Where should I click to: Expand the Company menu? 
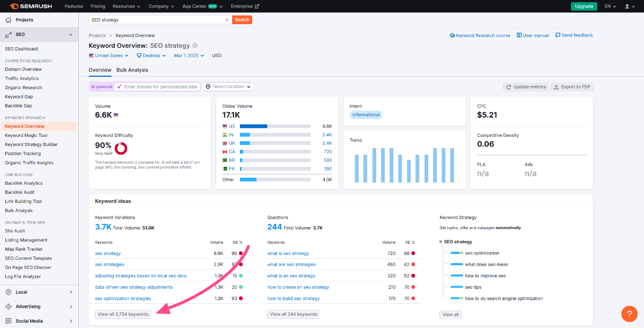162,6
